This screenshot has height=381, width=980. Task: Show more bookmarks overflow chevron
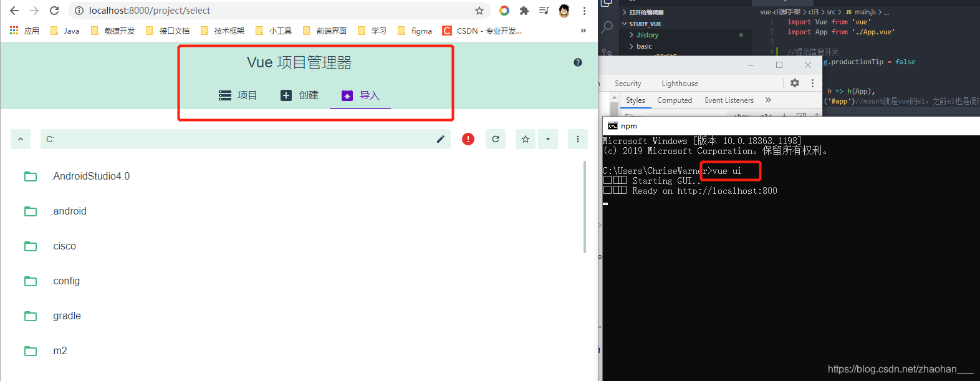pyautogui.click(x=584, y=31)
